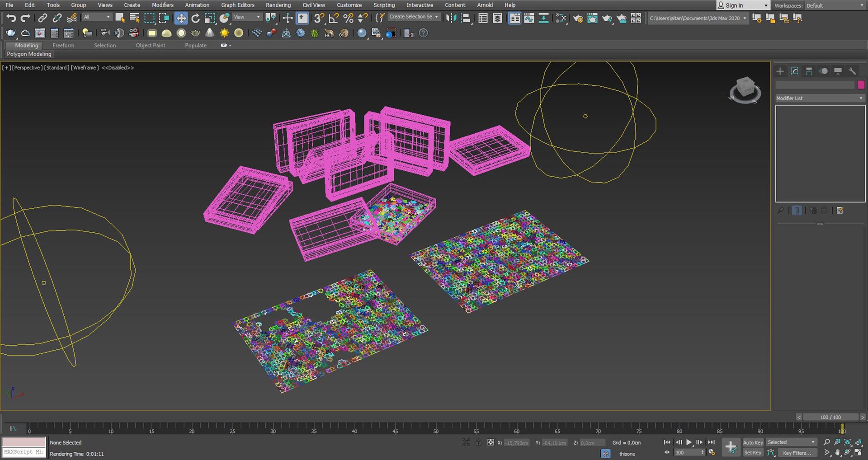The image size is (868, 460).
Task: Click the sun light icon
Action: coord(224,33)
